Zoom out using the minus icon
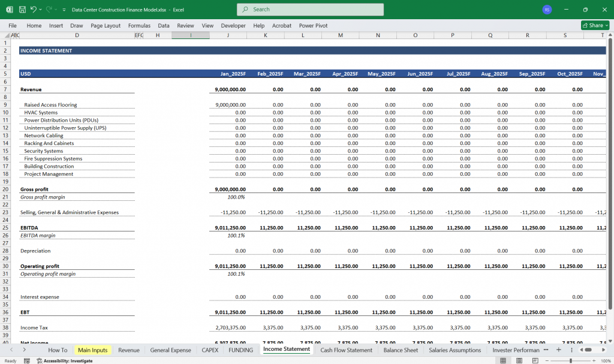Viewport: 614px width, 364px height. coord(546,359)
